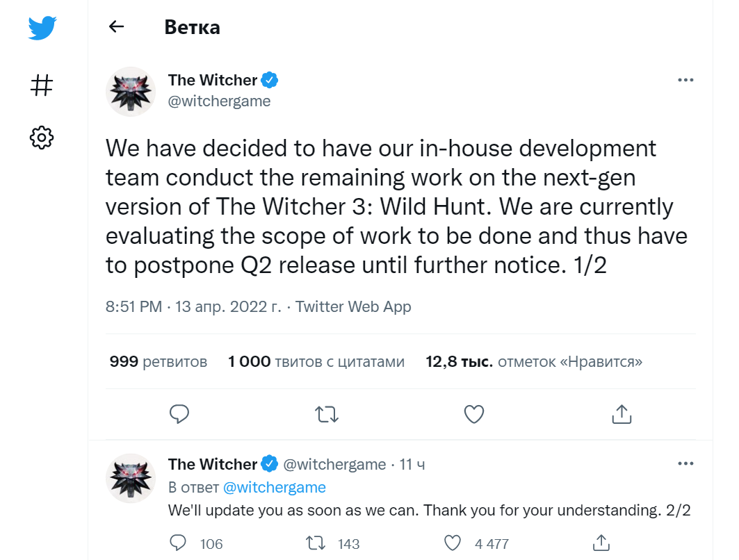This screenshot has width=739, height=560.
Task: View 12,8 тыс. отметок «Нравится» list
Action: pos(534,362)
